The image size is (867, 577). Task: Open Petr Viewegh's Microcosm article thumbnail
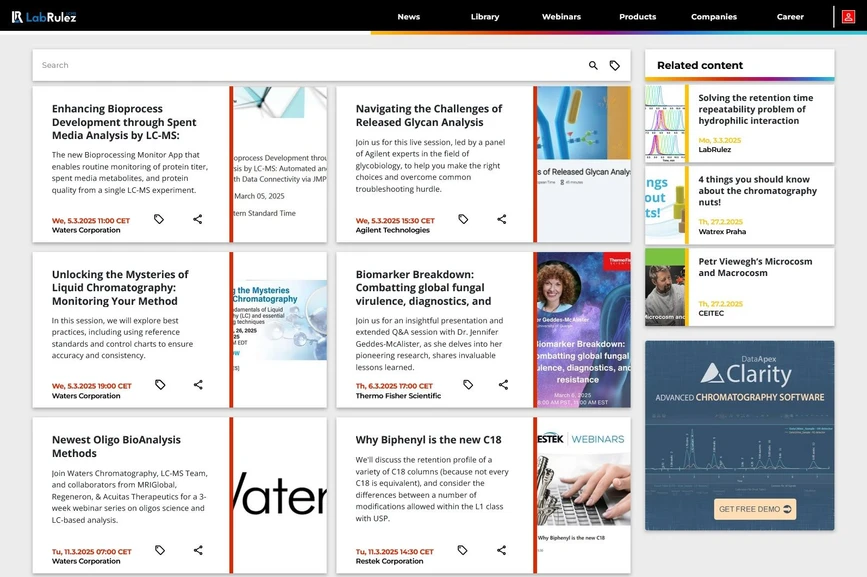(x=665, y=289)
